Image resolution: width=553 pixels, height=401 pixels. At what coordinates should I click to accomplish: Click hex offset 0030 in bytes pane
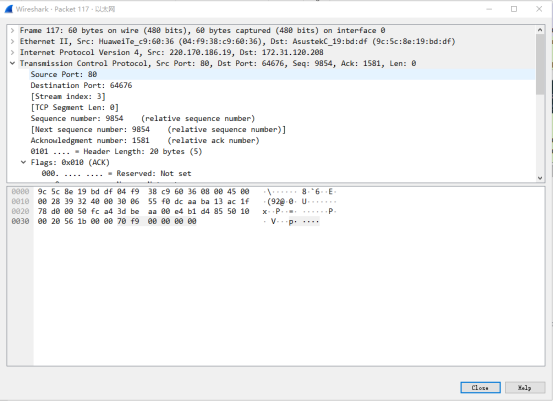[20, 221]
